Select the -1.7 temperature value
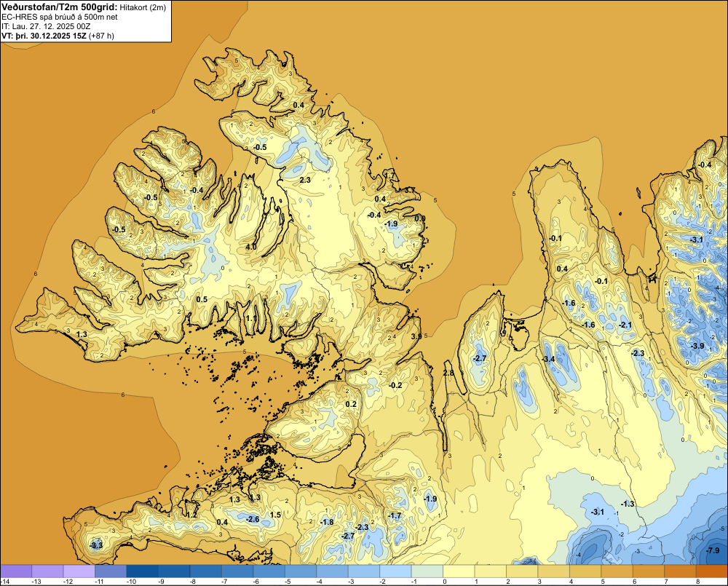 [395, 515]
